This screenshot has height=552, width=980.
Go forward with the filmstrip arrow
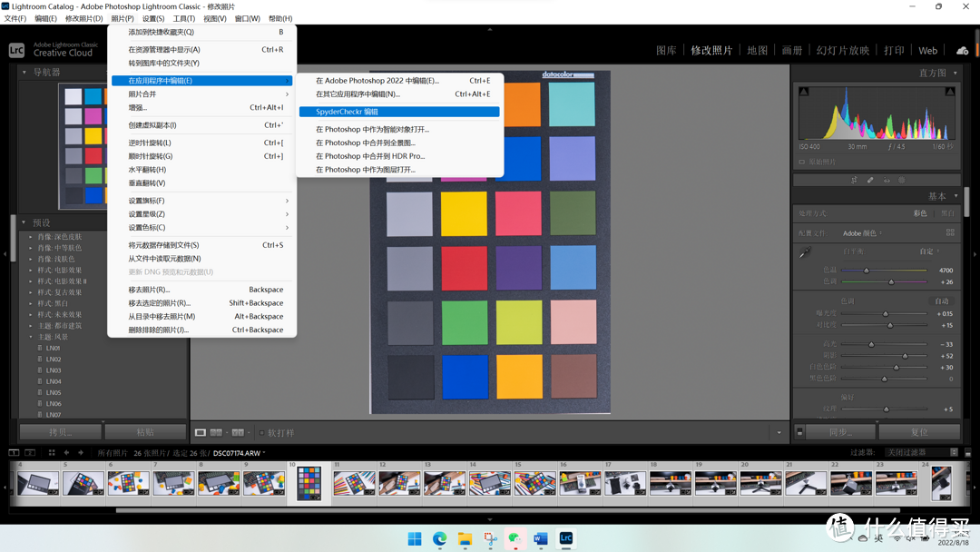(x=81, y=453)
